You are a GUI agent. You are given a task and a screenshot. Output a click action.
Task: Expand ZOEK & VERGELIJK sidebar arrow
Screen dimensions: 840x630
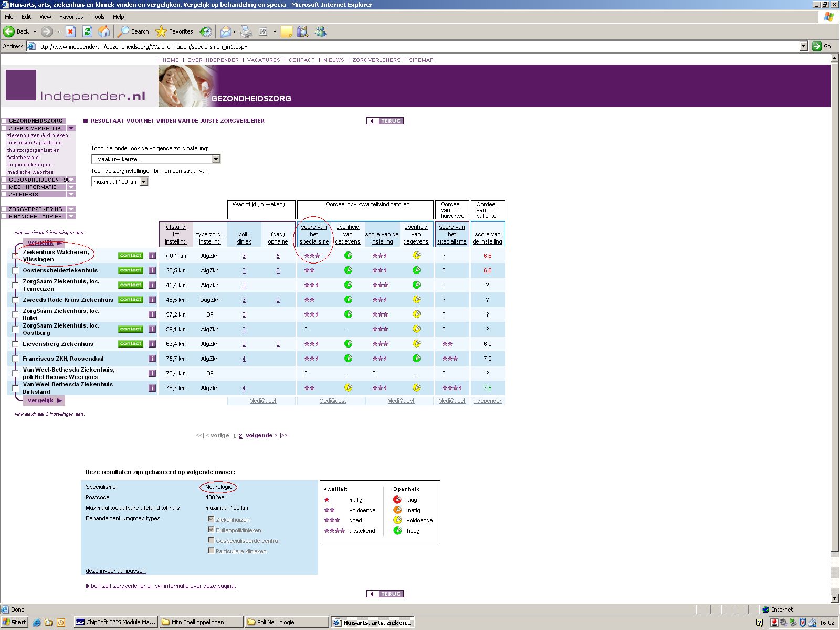click(71, 128)
